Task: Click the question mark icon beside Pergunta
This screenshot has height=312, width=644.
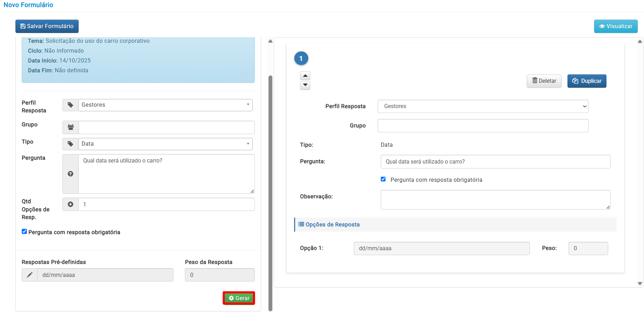Action: pos(71,174)
